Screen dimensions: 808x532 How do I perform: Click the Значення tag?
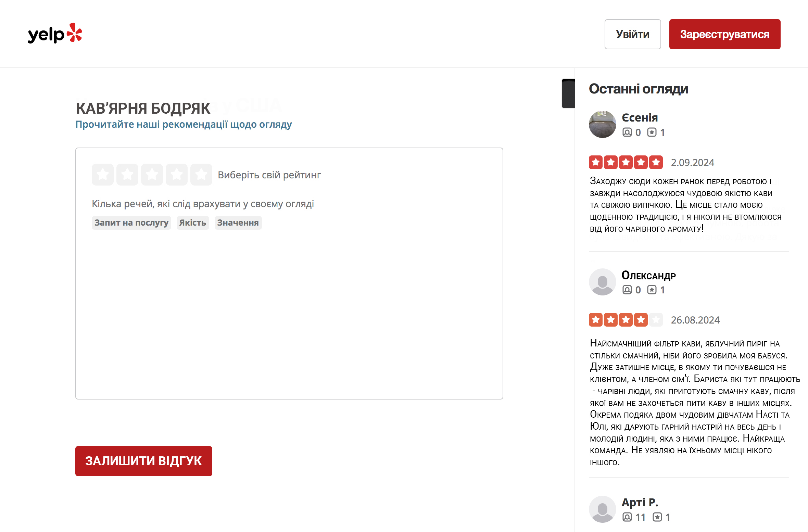(238, 223)
